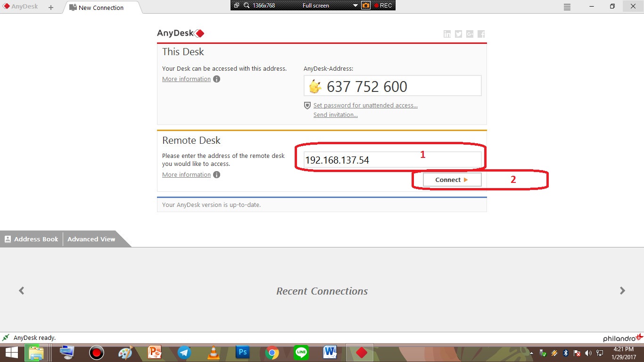Click the 1366x768 resolution text

263,6
